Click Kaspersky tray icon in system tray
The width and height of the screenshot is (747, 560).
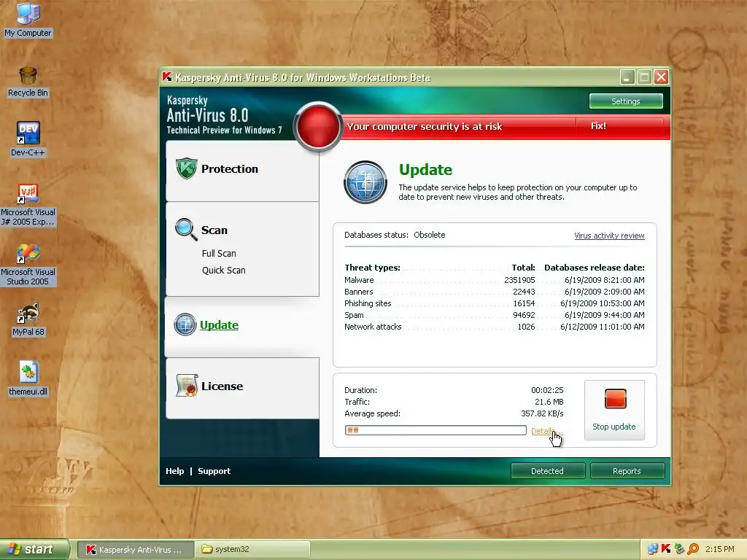point(666,549)
